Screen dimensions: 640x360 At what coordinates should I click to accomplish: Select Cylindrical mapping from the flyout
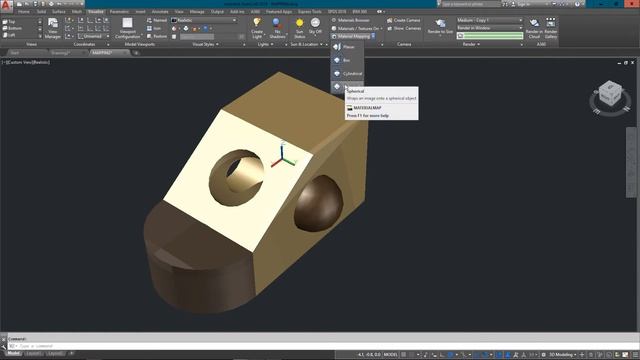click(346, 74)
